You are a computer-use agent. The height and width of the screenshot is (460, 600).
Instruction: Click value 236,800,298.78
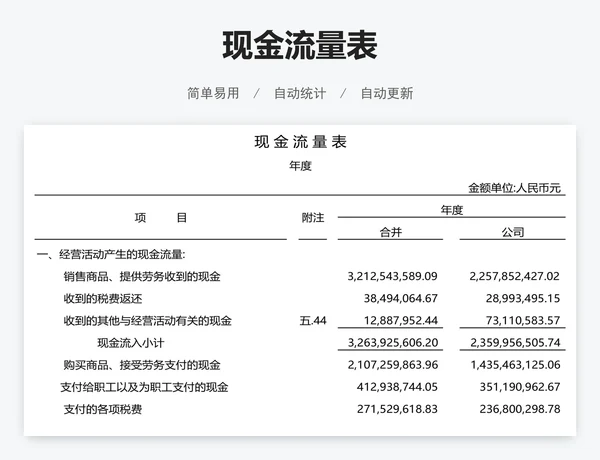[520, 409]
